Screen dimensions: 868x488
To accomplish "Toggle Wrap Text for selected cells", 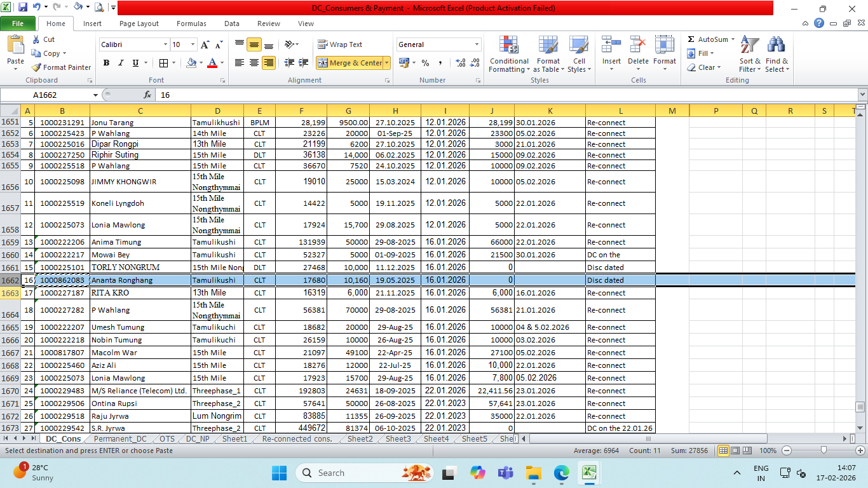I will click(340, 44).
